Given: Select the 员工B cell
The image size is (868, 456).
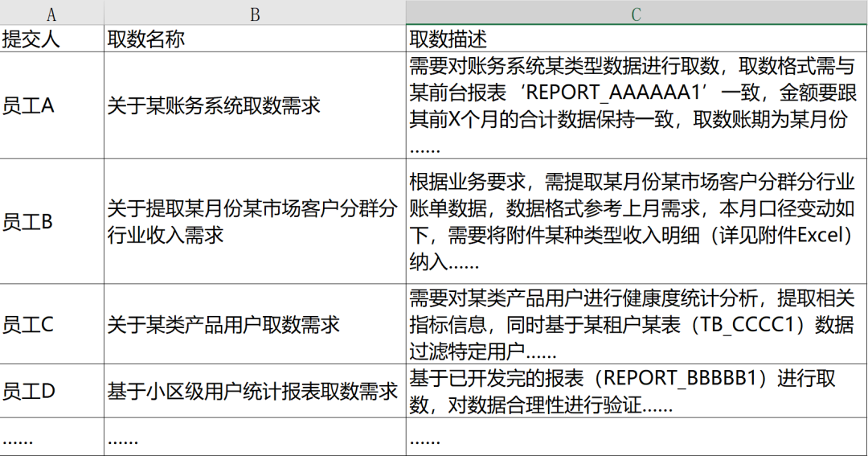Looking at the screenshot, I should [x=51, y=222].
